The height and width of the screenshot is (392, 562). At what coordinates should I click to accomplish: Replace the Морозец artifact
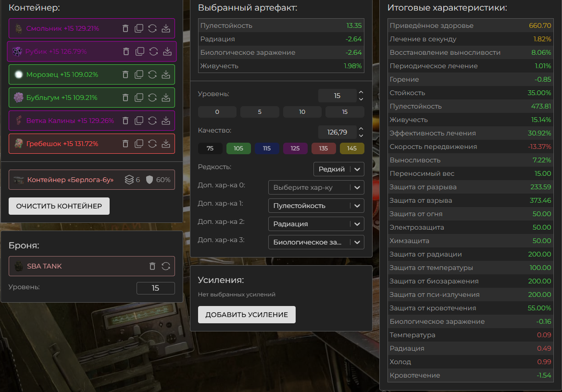152,74
